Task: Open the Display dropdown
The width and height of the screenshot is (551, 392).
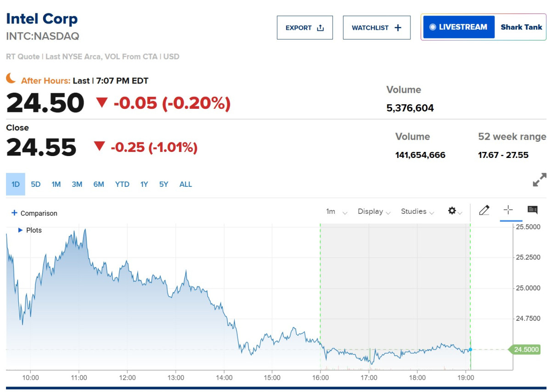Action: 374,212
